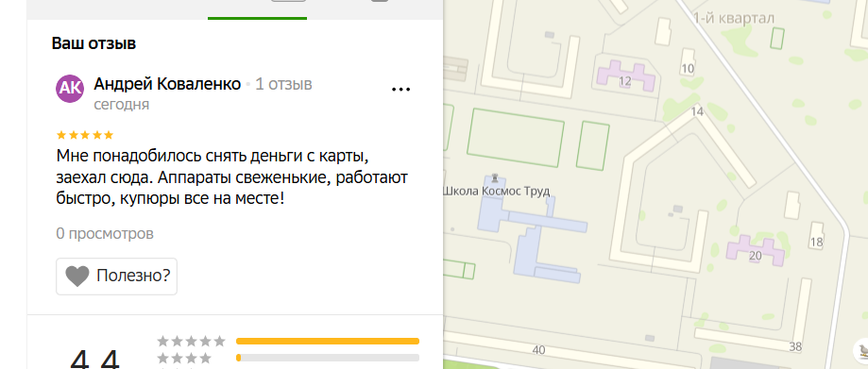Click building number 40 on map

click(x=538, y=349)
